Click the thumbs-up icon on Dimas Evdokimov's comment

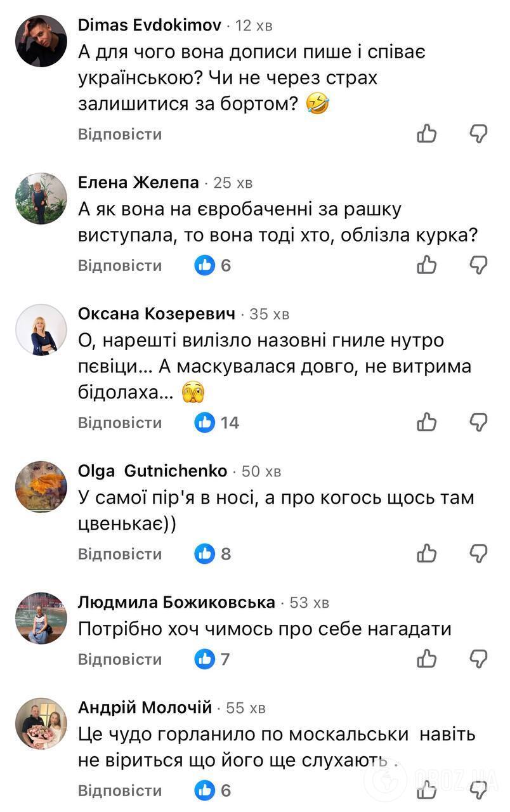(427, 134)
